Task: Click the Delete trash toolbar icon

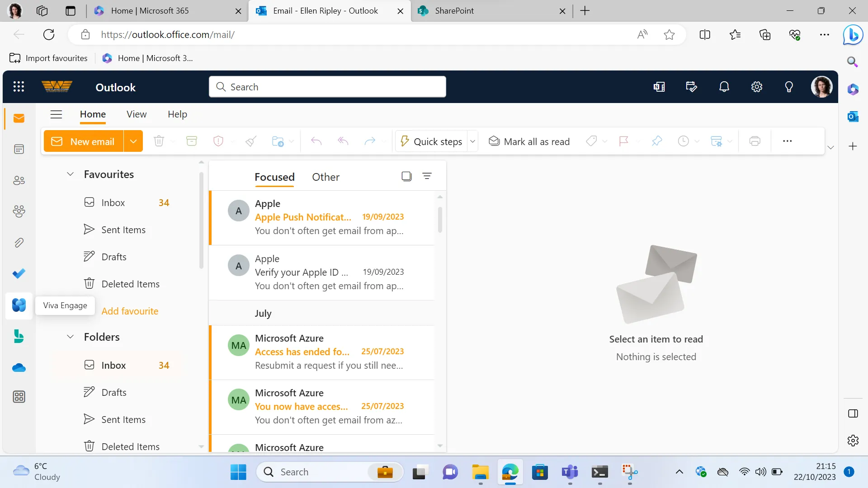Action: (159, 141)
